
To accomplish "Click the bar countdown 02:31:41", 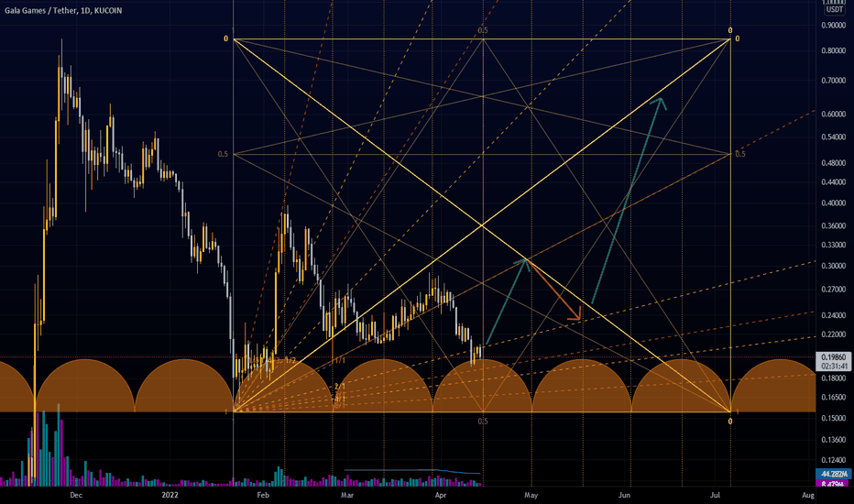I will (833, 367).
